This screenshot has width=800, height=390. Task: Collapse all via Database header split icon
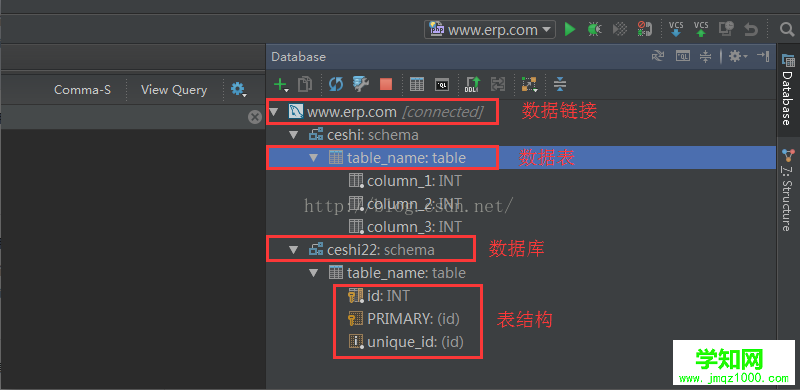tap(705, 56)
